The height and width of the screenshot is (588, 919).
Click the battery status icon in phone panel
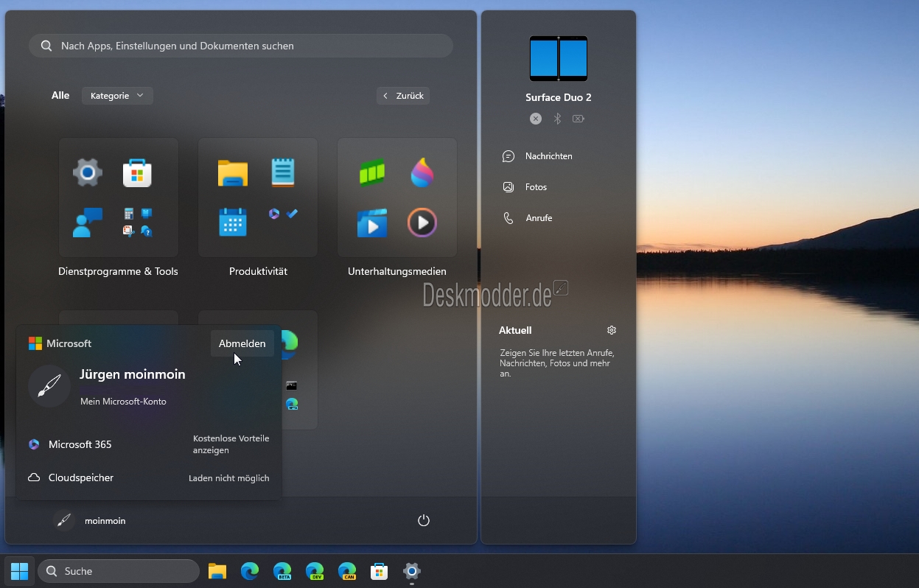pos(579,119)
